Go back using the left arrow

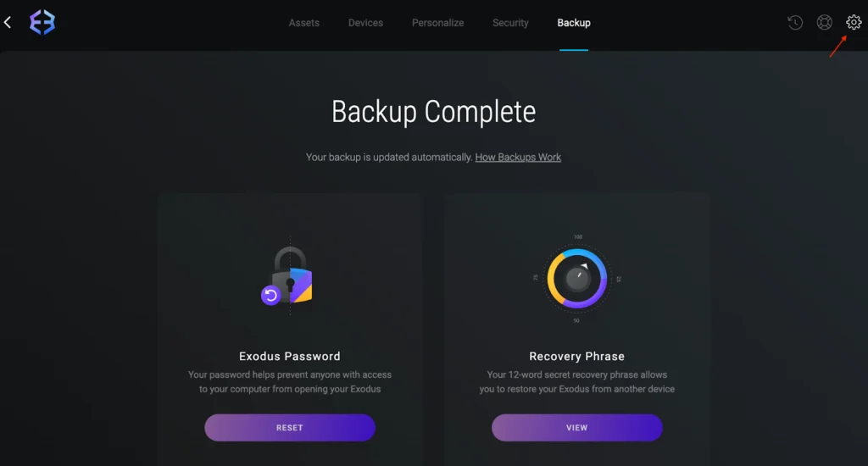click(8, 22)
